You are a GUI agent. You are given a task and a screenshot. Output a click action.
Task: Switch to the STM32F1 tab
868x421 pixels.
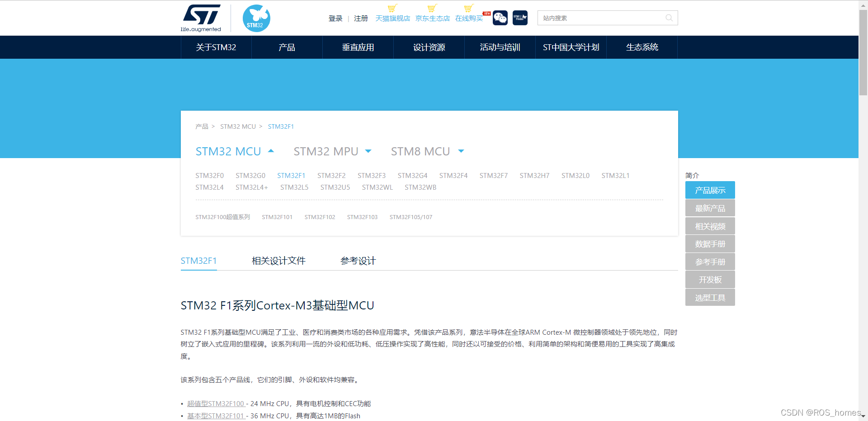coord(199,261)
